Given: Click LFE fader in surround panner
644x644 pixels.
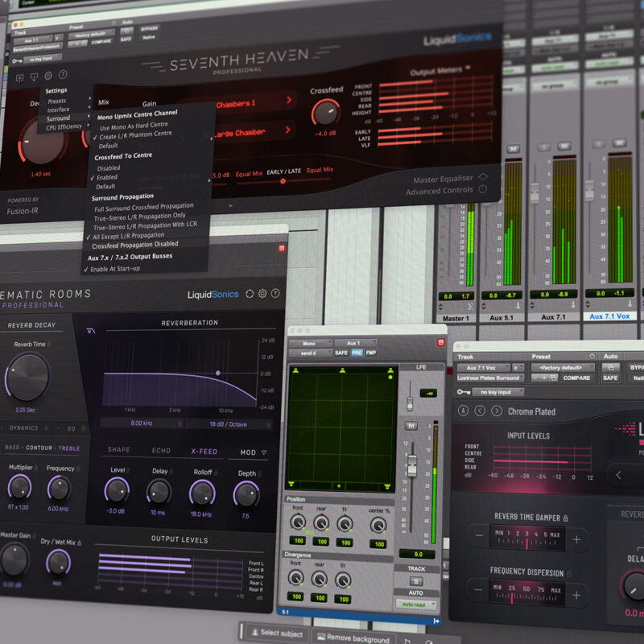Looking at the screenshot, I should (410, 404).
